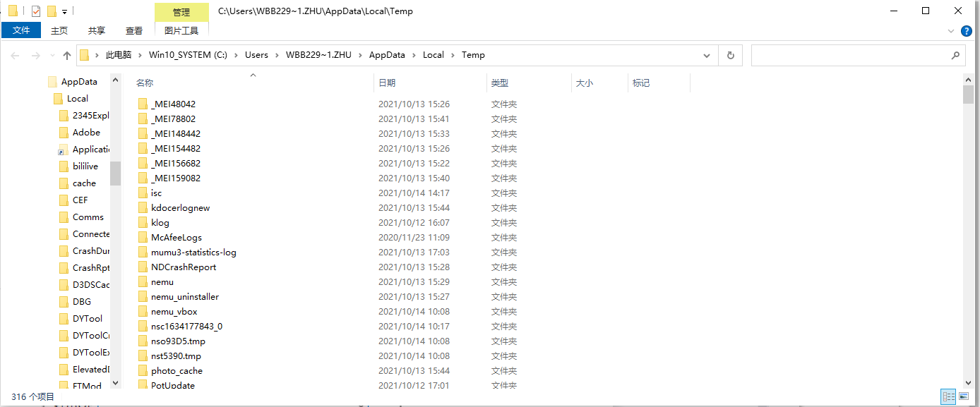The image size is (980, 407).
Task: Open the recent locations dropdown arrow
Action: point(51,56)
